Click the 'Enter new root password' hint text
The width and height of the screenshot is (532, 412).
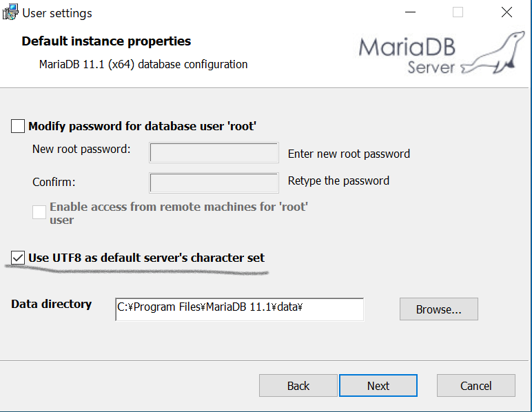tap(349, 154)
